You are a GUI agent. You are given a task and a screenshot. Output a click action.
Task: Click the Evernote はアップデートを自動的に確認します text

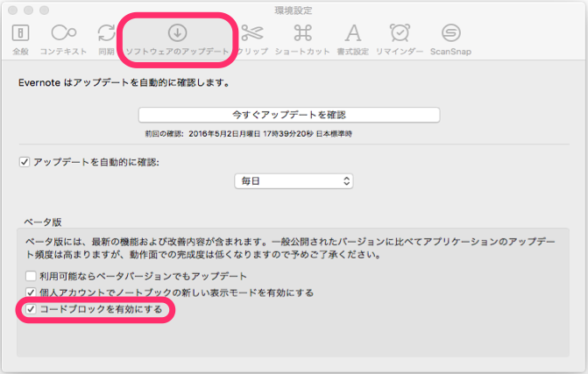click(124, 82)
